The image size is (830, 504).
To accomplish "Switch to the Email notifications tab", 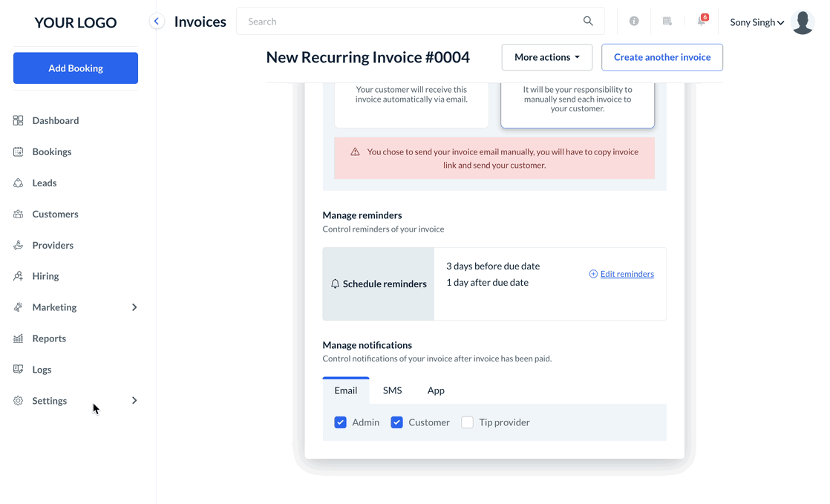I will (346, 390).
